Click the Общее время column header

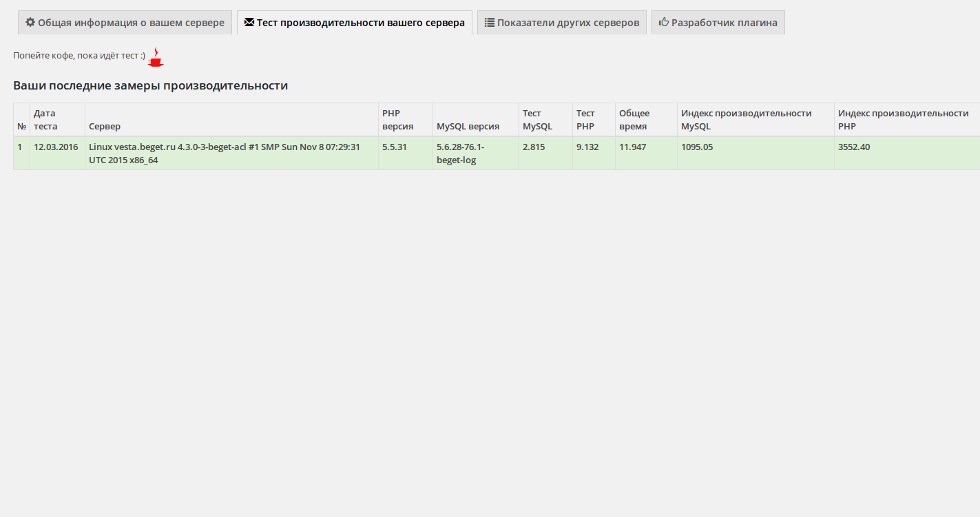pyautogui.click(x=634, y=120)
